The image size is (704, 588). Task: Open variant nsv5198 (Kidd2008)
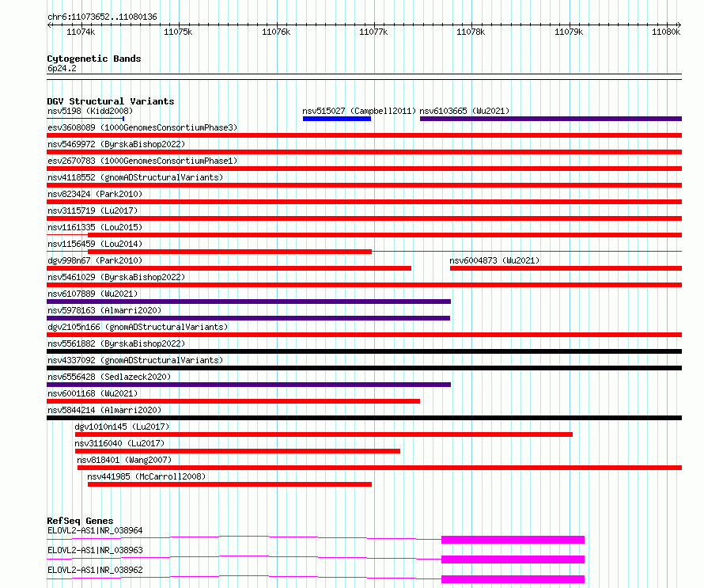90,111
